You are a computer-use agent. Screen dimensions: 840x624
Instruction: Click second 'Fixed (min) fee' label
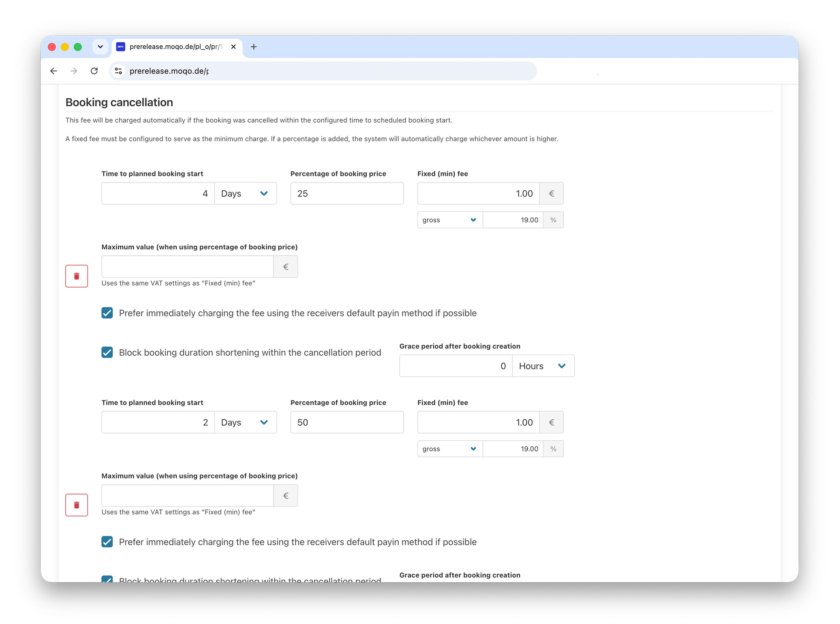point(442,403)
